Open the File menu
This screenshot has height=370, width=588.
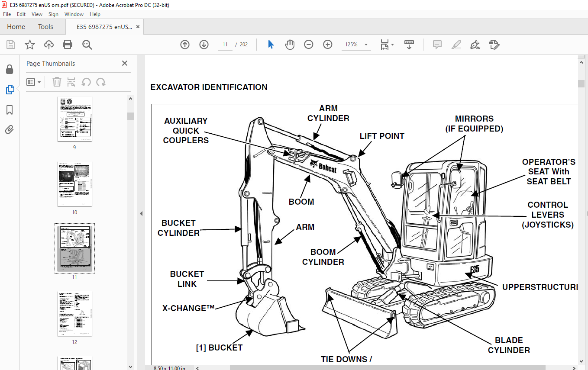pyautogui.click(x=7, y=14)
